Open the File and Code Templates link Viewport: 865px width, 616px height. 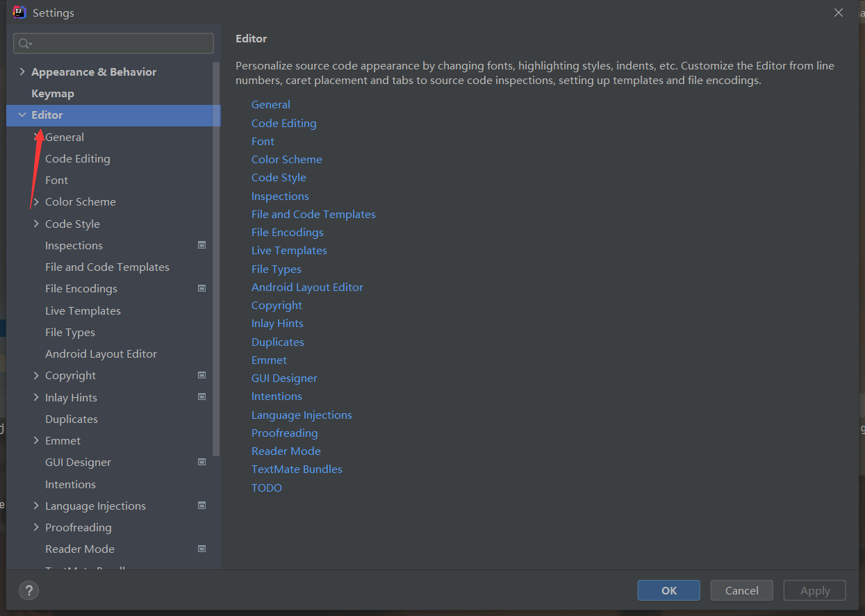pyautogui.click(x=313, y=214)
